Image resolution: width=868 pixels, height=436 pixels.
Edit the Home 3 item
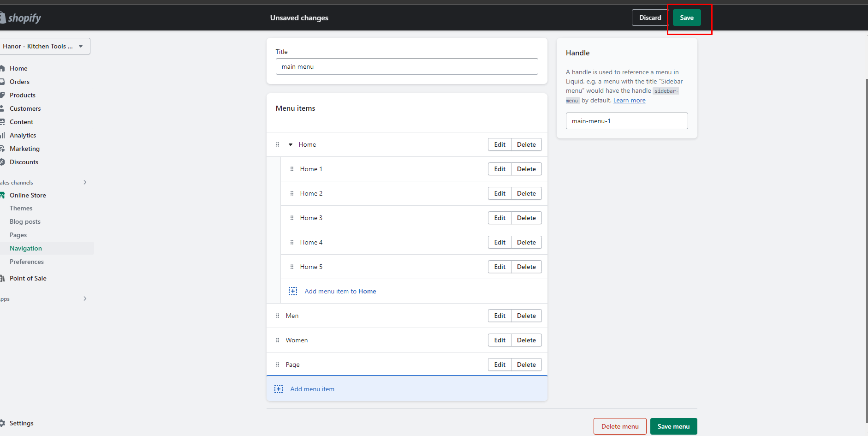(x=499, y=218)
